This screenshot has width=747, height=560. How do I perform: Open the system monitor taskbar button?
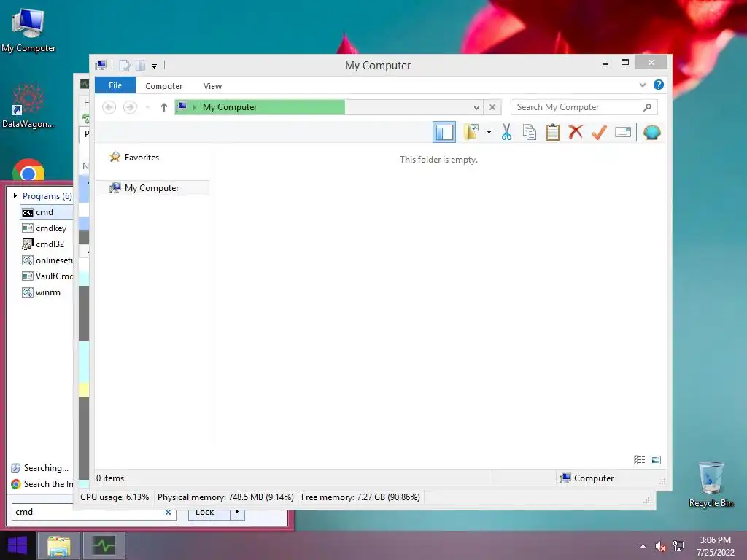pyautogui.click(x=104, y=545)
